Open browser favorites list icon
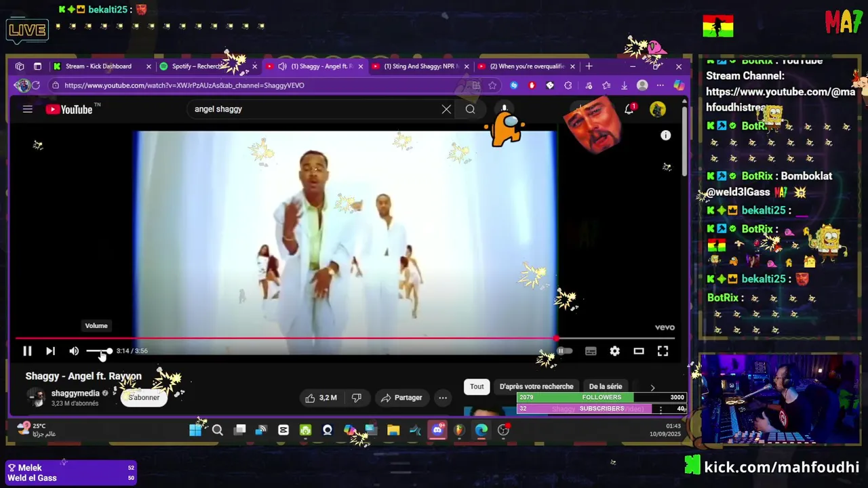 [x=606, y=85]
